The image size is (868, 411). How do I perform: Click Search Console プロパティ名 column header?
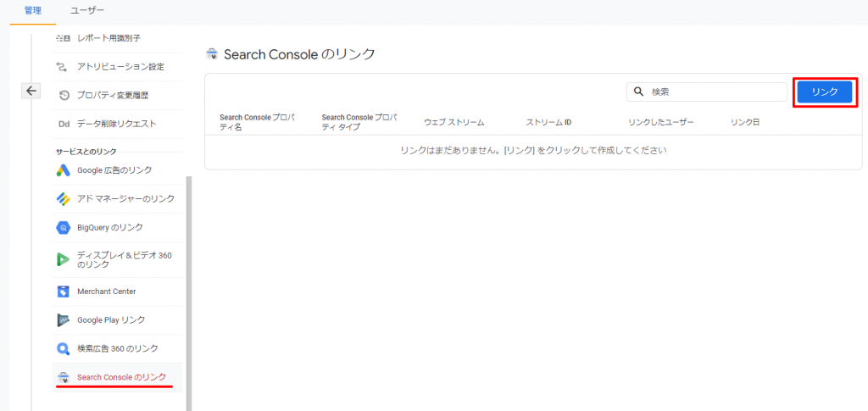pyautogui.click(x=258, y=122)
